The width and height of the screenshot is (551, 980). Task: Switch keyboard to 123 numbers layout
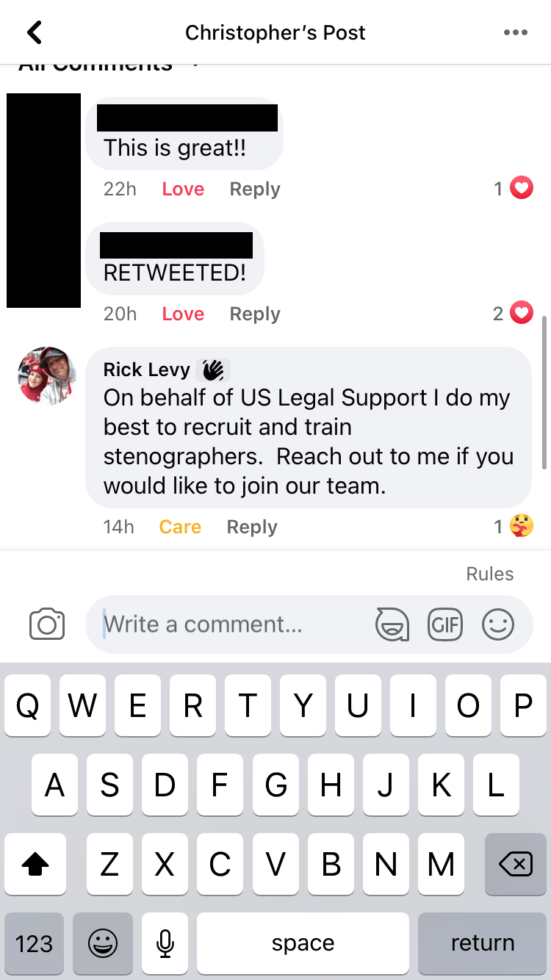click(34, 943)
